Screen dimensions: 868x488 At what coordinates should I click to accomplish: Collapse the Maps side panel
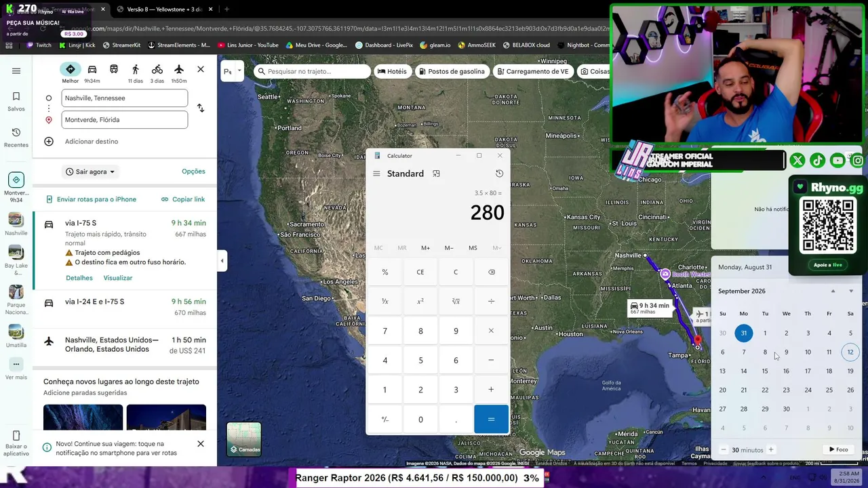coord(222,260)
